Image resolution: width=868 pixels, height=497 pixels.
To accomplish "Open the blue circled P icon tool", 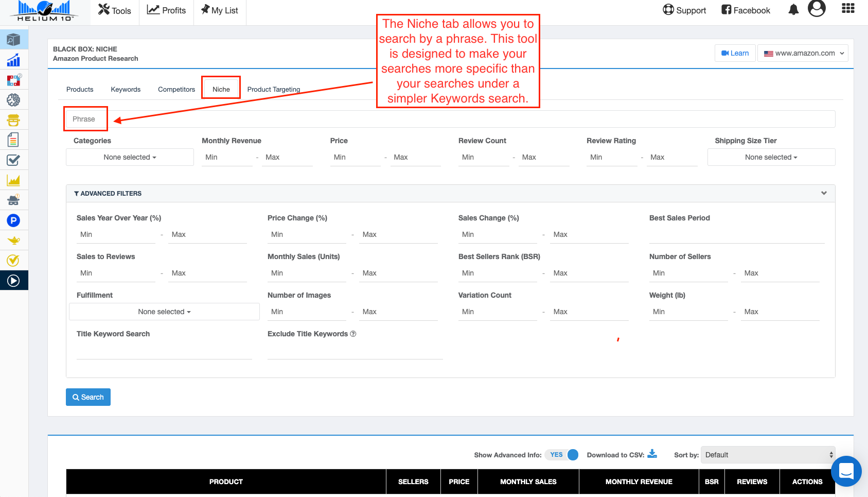I will point(13,220).
